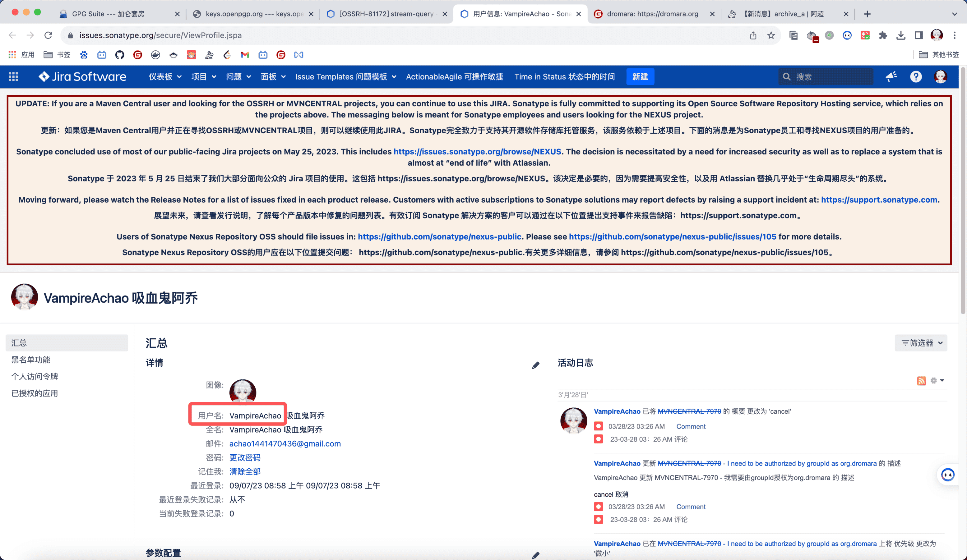The width and height of the screenshot is (967, 560).
Task: Open activity log gear settings icon
Action: click(934, 380)
